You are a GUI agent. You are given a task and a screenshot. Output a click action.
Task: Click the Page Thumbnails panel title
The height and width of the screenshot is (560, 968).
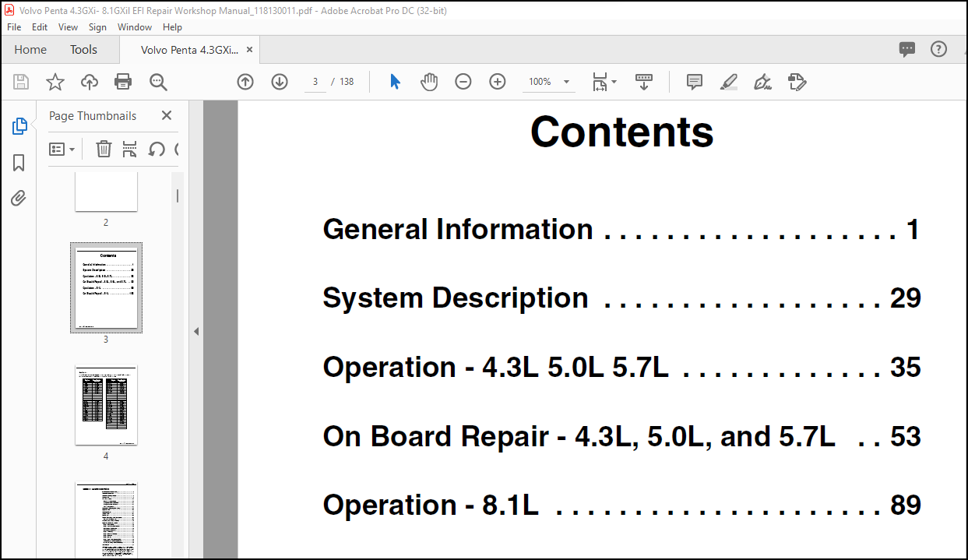pyautogui.click(x=93, y=115)
